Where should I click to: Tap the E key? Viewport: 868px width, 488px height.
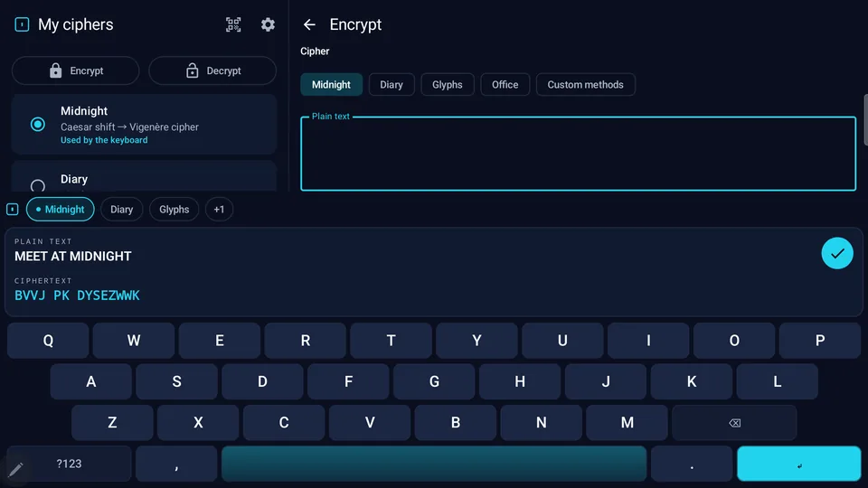click(219, 341)
